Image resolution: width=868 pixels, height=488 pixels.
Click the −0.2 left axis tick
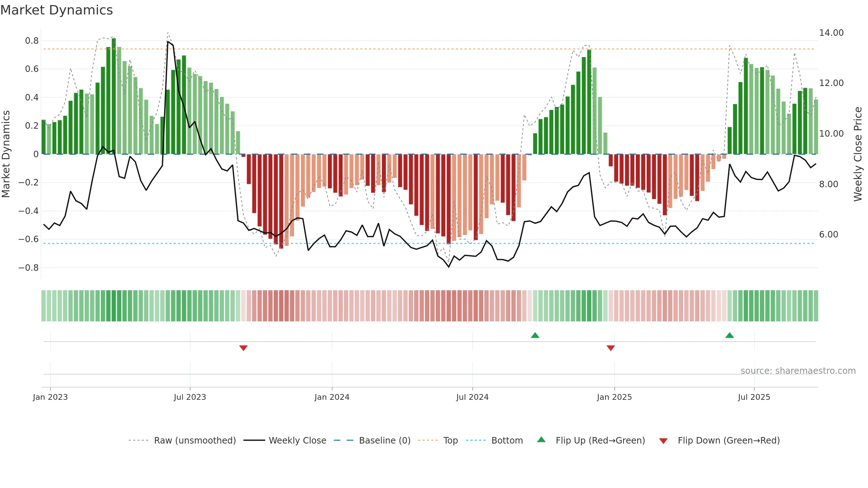point(29,182)
